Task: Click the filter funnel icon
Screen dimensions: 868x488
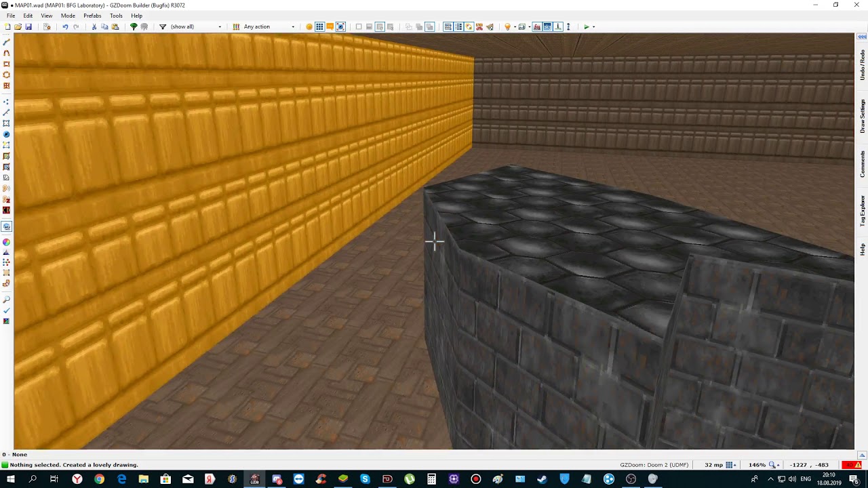Action: click(163, 26)
